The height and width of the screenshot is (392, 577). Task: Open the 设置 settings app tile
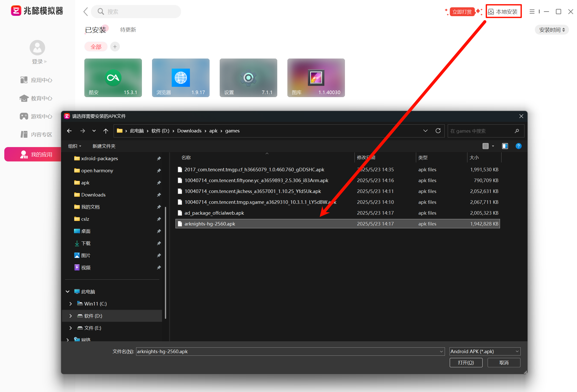pos(248,78)
